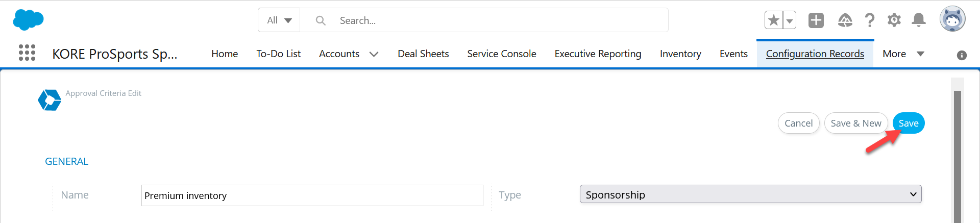980x223 pixels.
Task: Click the Cancel button
Action: tap(798, 123)
